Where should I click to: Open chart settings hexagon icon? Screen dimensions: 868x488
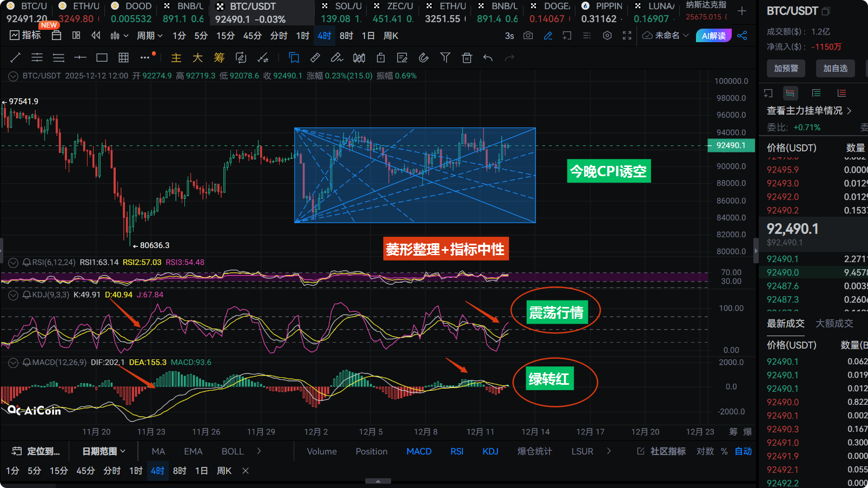click(607, 36)
